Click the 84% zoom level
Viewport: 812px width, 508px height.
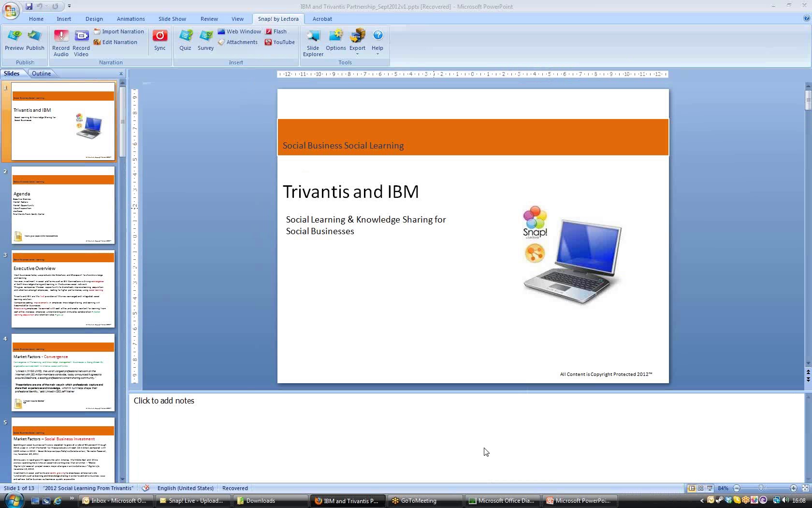723,488
